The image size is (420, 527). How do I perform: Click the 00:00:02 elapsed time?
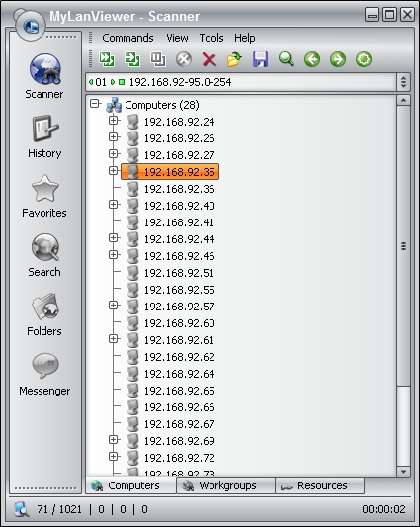[383, 509]
